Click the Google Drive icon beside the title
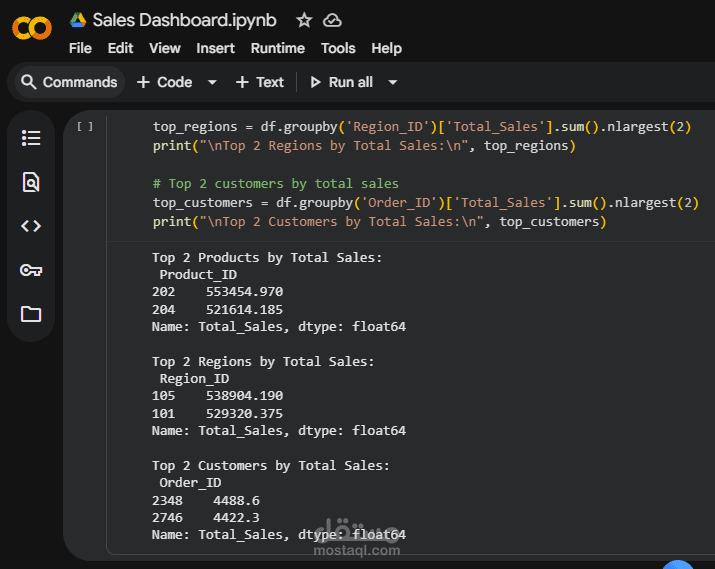The width and height of the screenshot is (715, 569). pyautogui.click(x=78, y=20)
